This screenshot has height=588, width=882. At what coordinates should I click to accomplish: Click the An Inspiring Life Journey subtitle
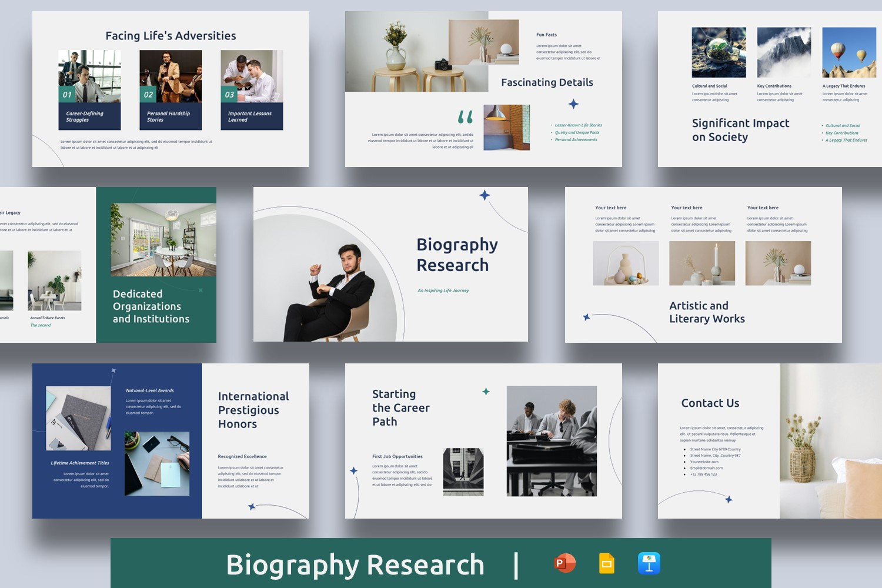(443, 290)
